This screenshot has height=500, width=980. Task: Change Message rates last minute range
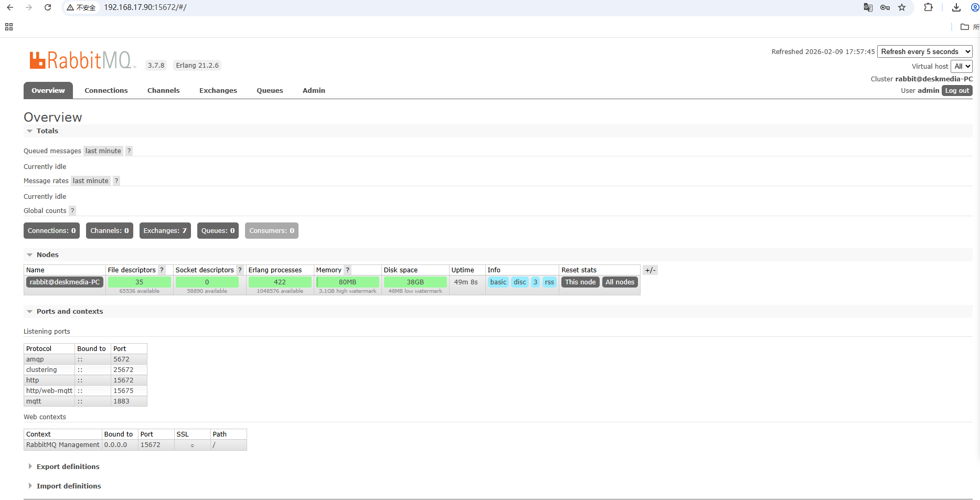point(91,181)
